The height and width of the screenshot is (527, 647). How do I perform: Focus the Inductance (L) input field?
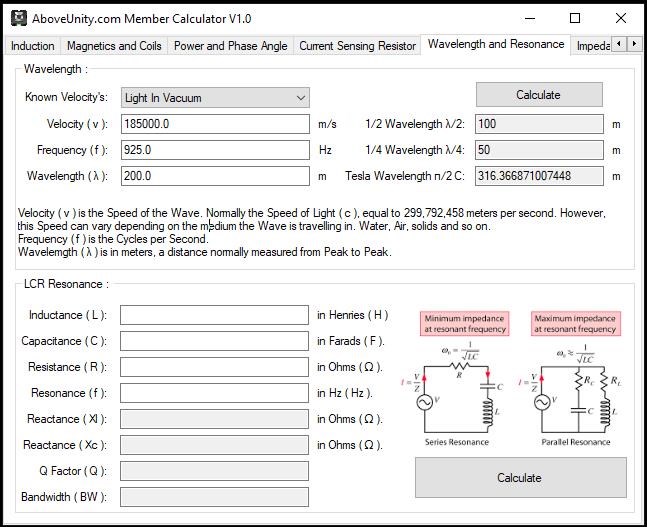coord(214,315)
